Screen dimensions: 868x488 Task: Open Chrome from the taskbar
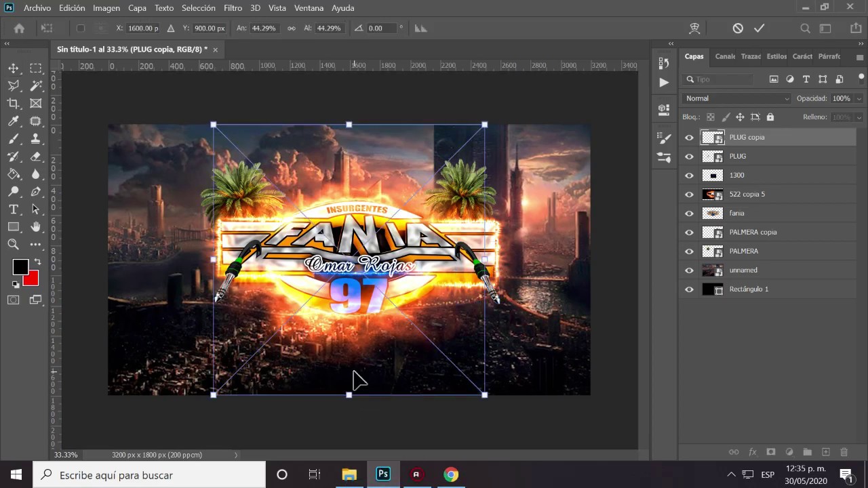[451, 474]
